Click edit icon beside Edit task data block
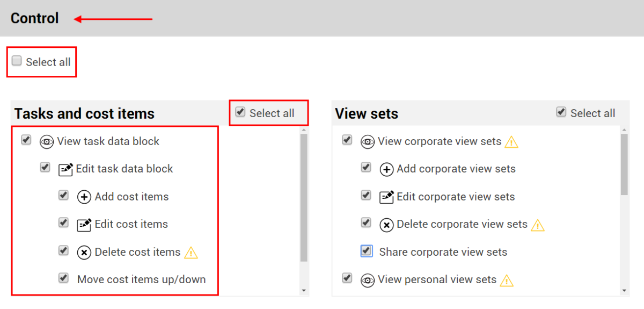 [65, 170]
